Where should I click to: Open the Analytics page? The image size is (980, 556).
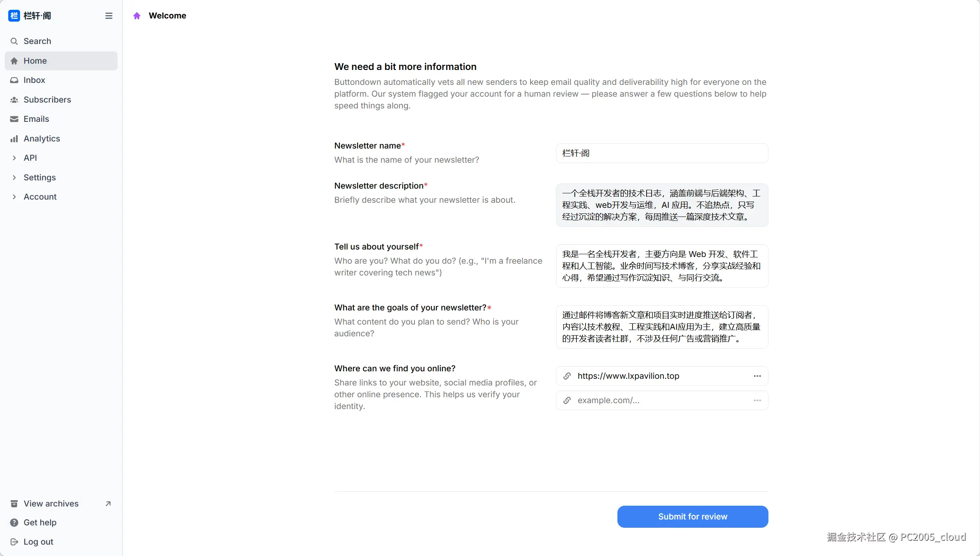[61, 139]
